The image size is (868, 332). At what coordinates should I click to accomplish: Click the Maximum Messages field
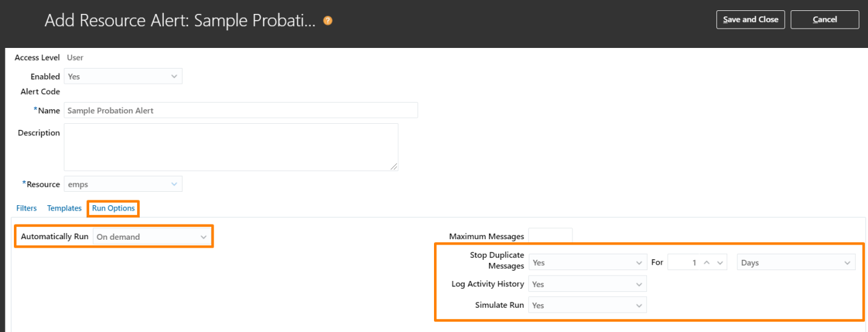click(x=551, y=236)
